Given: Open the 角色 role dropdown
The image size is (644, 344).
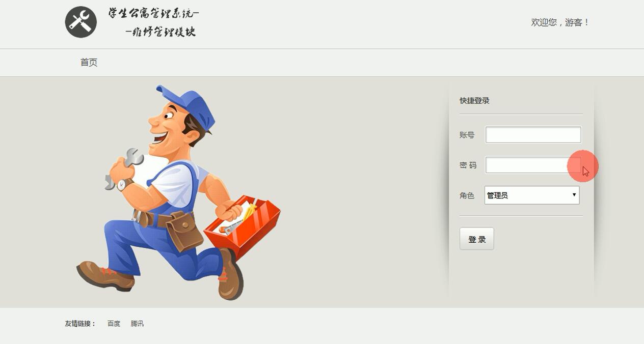Looking at the screenshot, I should tap(532, 195).
